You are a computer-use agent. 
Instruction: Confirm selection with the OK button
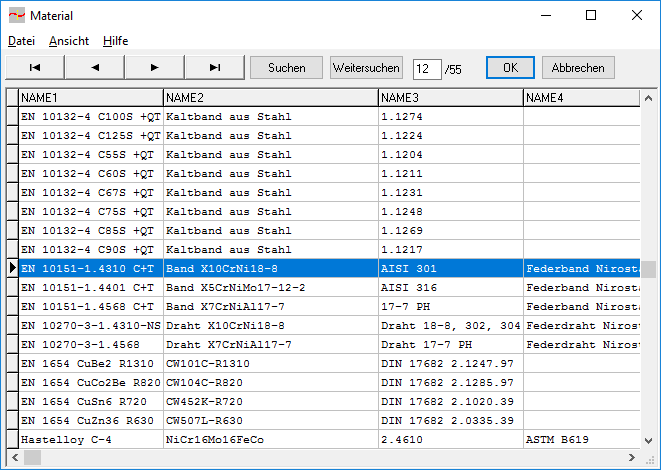coord(510,67)
